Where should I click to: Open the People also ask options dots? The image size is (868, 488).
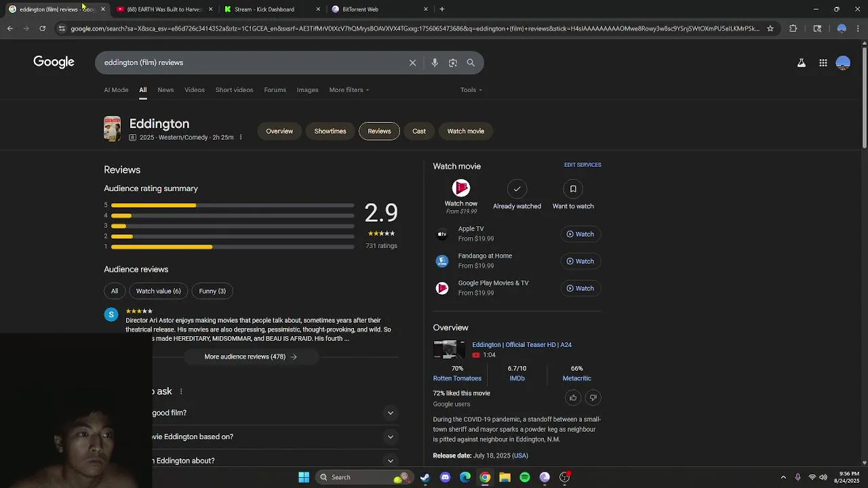click(x=181, y=392)
